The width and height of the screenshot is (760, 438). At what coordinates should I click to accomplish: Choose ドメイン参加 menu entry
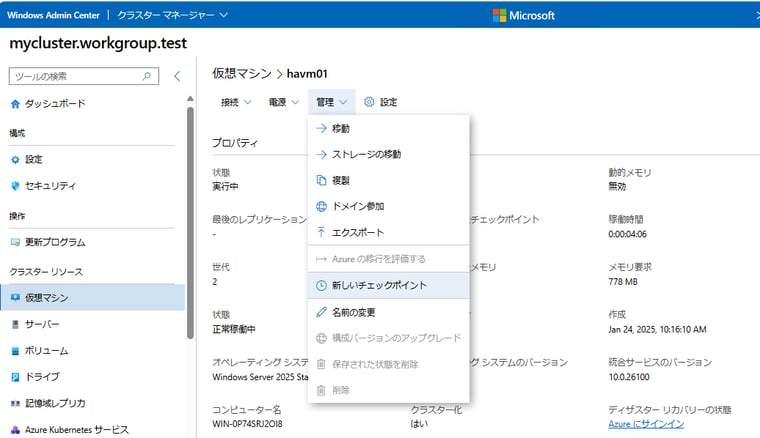(x=388, y=206)
